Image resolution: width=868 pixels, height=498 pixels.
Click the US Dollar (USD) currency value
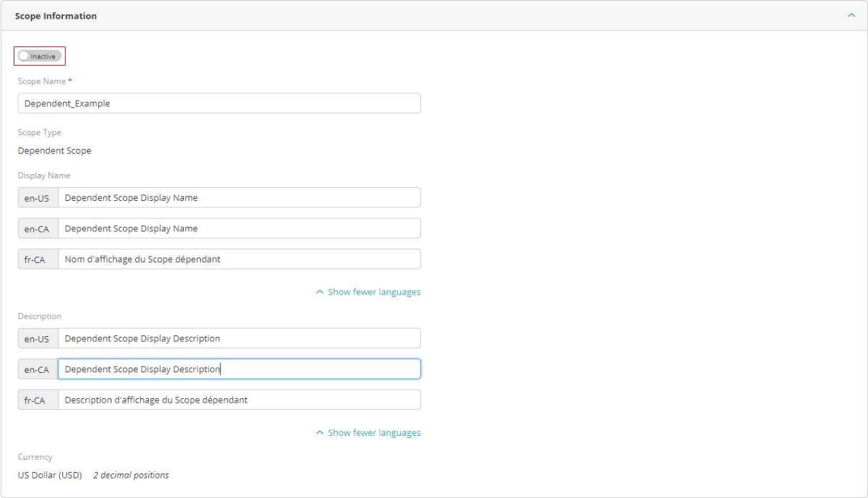click(50, 476)
